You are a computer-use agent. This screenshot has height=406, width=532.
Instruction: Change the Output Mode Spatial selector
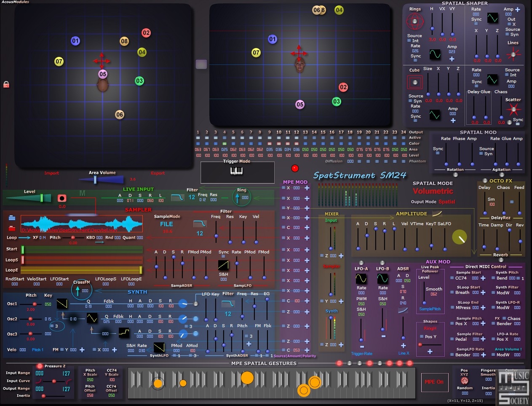pyautogui.click(x=447, y=202)
